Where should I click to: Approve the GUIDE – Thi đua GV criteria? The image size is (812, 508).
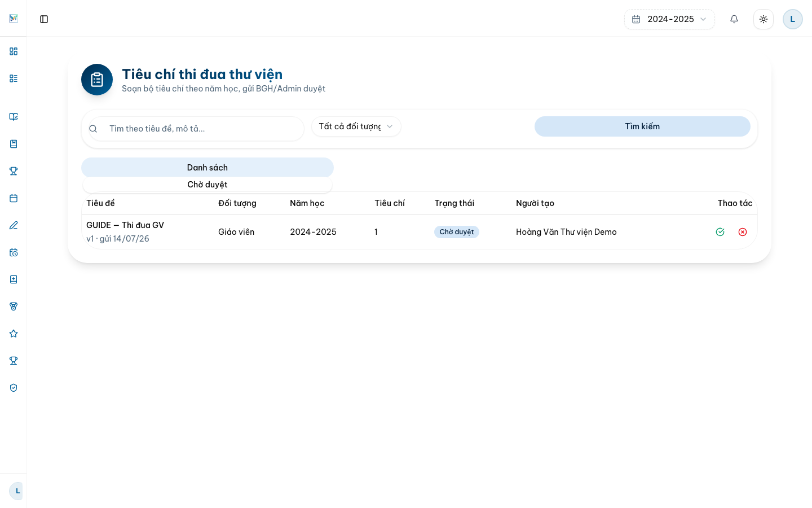pyautogui.click(x=720, y=232)
